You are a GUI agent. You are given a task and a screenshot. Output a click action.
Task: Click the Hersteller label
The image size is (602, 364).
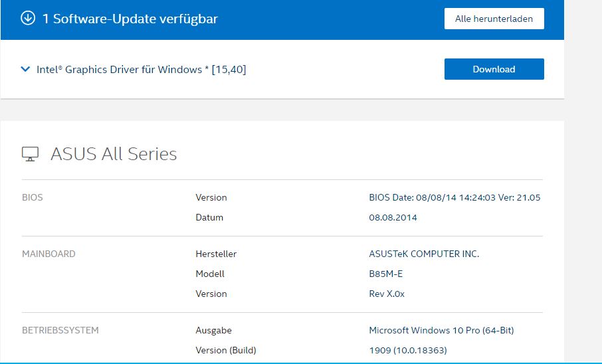(216, 254)
